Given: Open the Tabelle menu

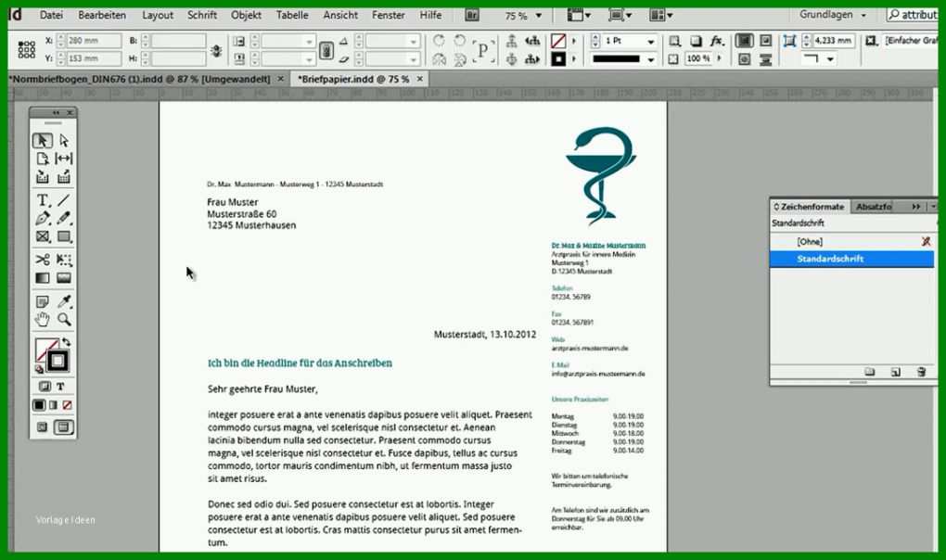Looking at the screenshot, I should tap(292, 15).
